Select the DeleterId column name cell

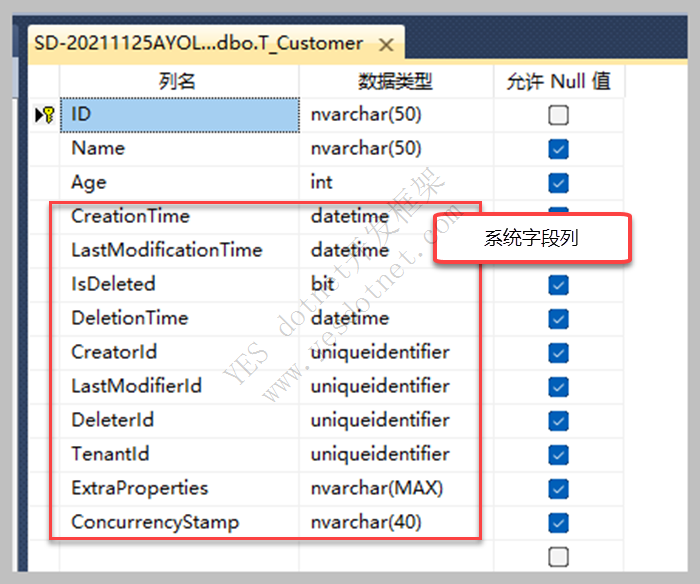[x=179, y=420]
